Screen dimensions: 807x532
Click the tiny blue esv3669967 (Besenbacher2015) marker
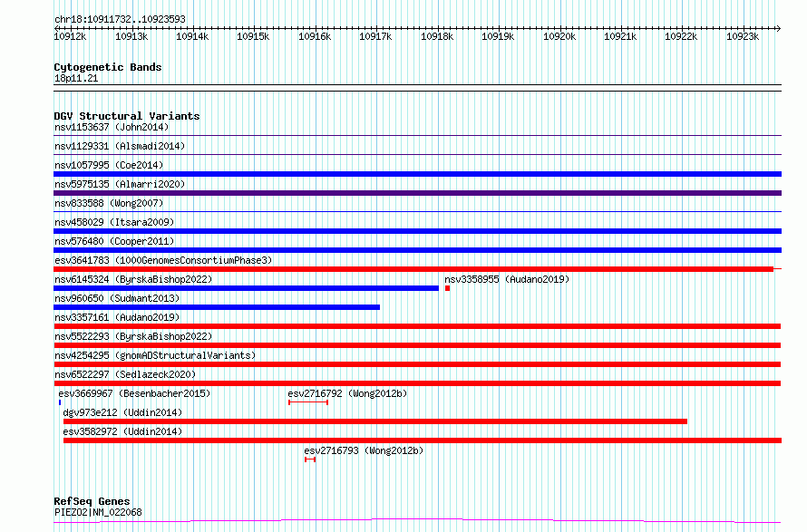point(60,402)
